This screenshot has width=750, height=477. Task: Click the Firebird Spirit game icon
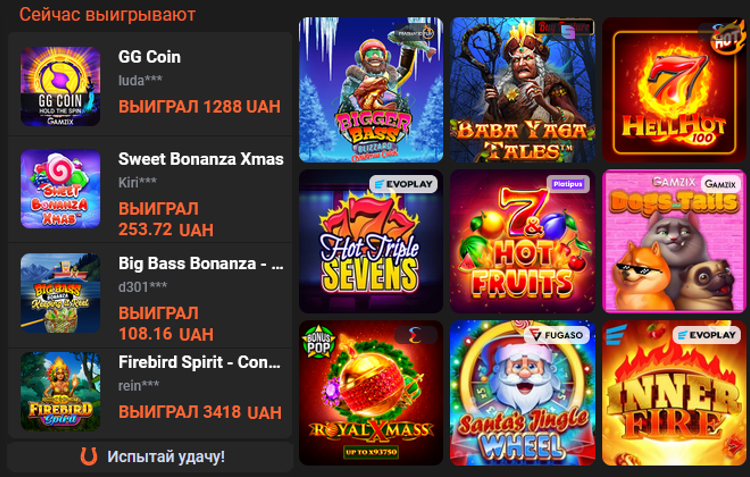pos(60,391)
